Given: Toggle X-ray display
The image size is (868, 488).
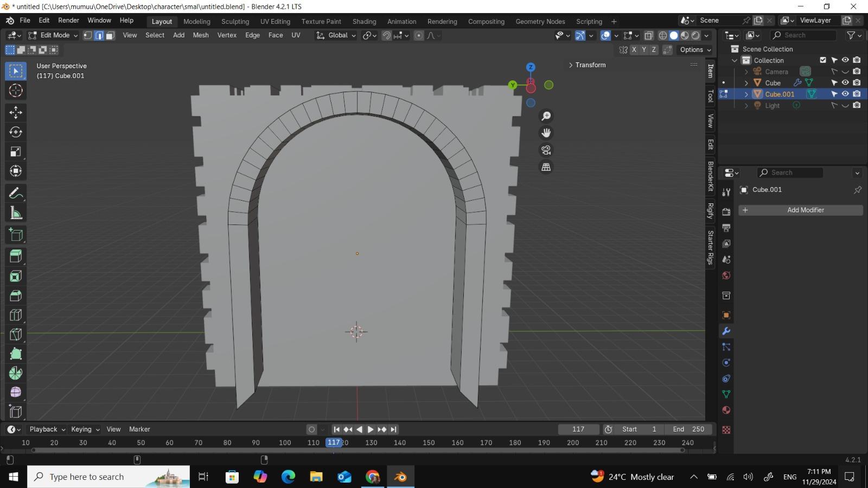Looking at the screenshot, I should tap(649, 35).
